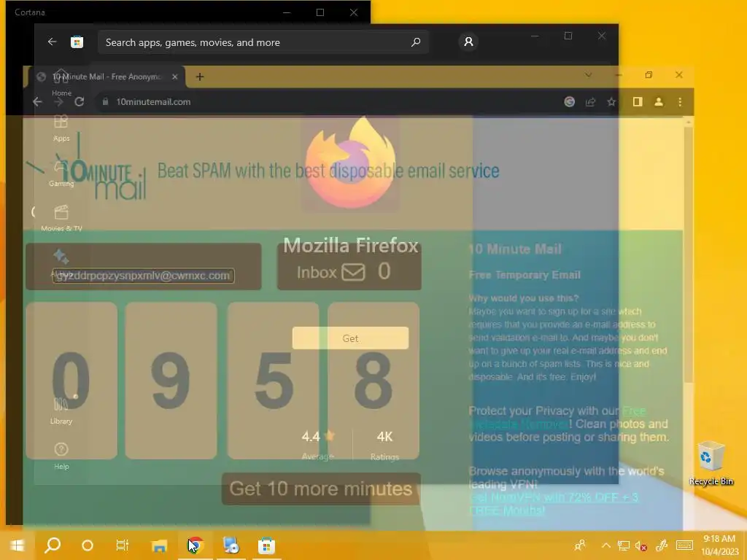This screenshot has width=747, height=560.
Task: Select Recycle Bin desktop icon
Action: tap(711, 463)
